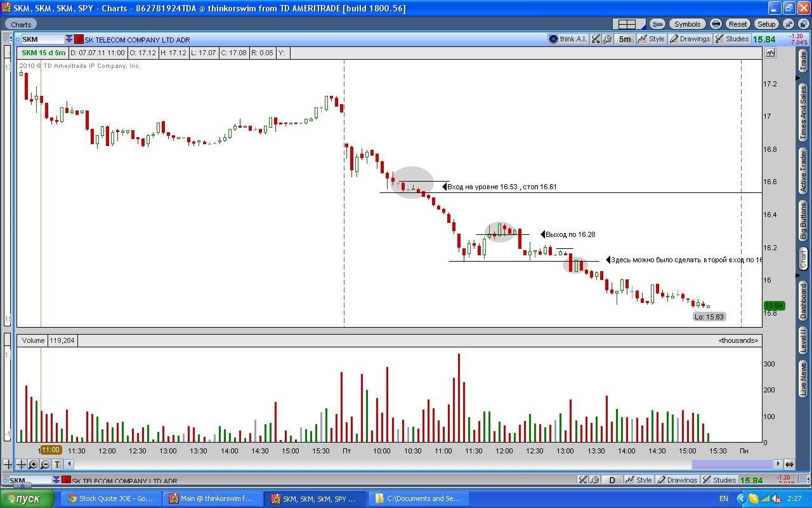Switch to the Level II side tab
812x508 pixels.
pyautogui.click(x=803, y=340)
